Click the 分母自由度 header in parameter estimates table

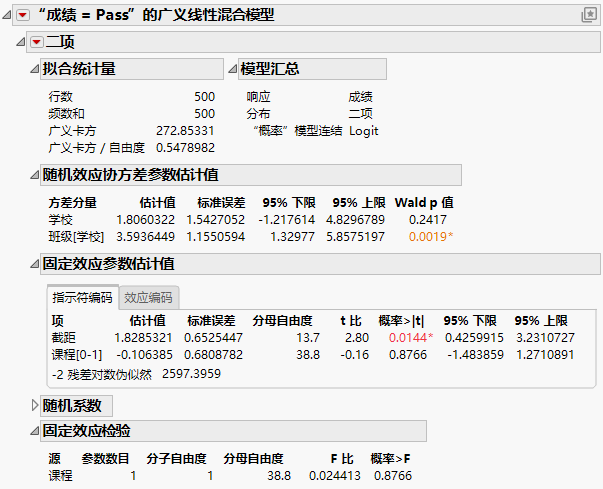pos(282,321)
